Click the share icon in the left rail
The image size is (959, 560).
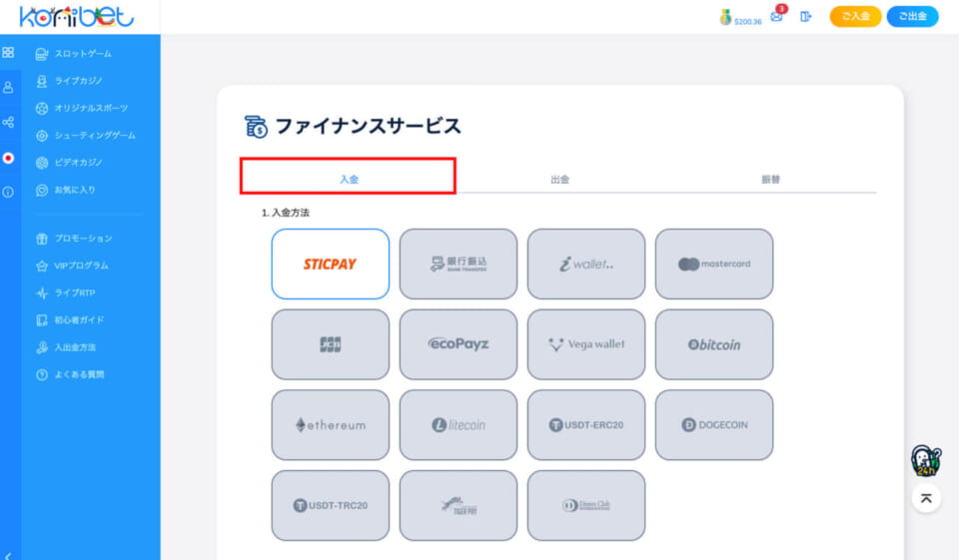[x=8, y=122]
